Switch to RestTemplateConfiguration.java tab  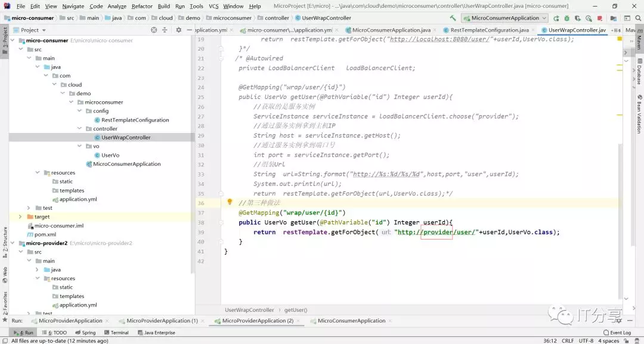(490, 30)
